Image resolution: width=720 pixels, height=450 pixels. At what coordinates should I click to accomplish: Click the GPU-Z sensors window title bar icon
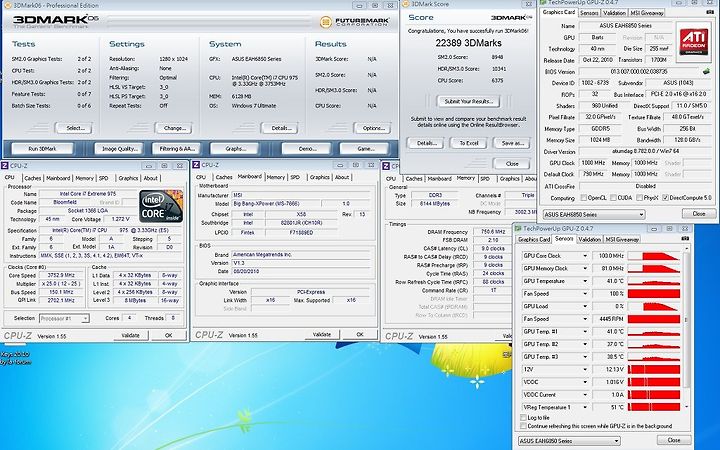[518, 228]
